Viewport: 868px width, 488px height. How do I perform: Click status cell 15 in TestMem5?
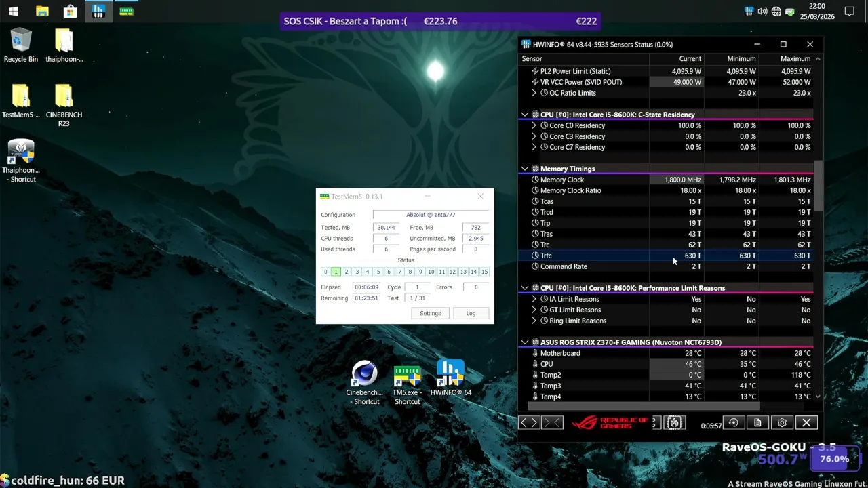(484, 272)
